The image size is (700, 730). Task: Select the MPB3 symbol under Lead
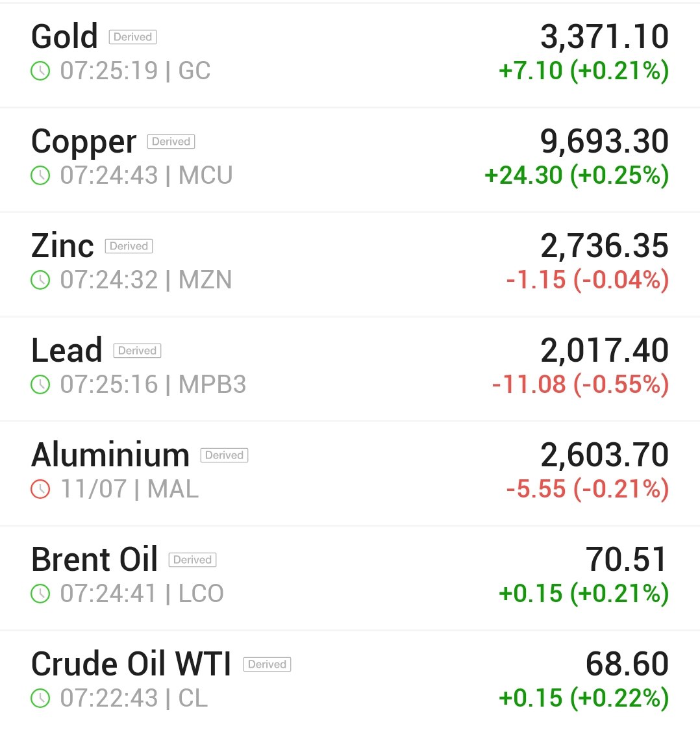pos(212,384)
